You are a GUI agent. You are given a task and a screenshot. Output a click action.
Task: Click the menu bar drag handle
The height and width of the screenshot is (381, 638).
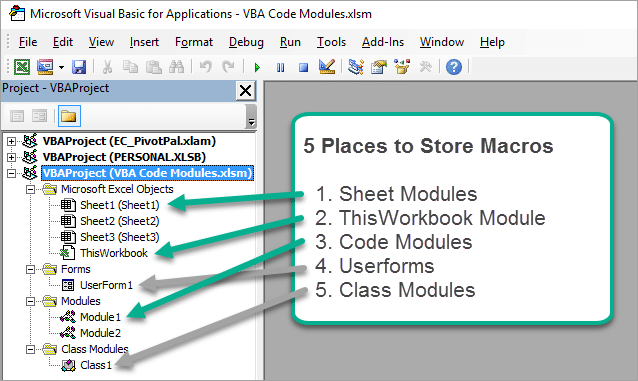coord(9,42)
